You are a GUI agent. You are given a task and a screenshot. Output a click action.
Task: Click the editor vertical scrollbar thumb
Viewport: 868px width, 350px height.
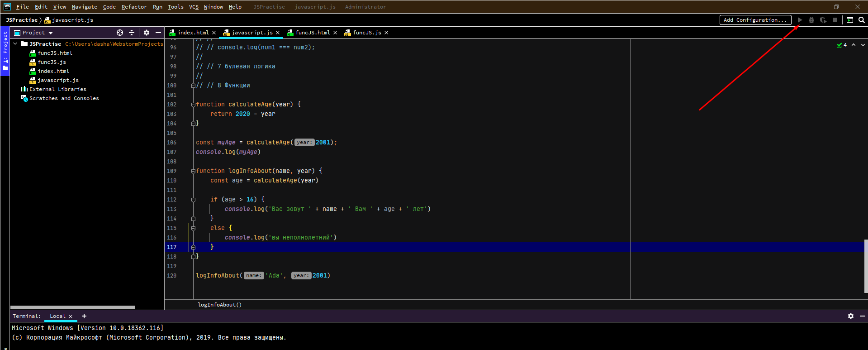click(866, 266)
